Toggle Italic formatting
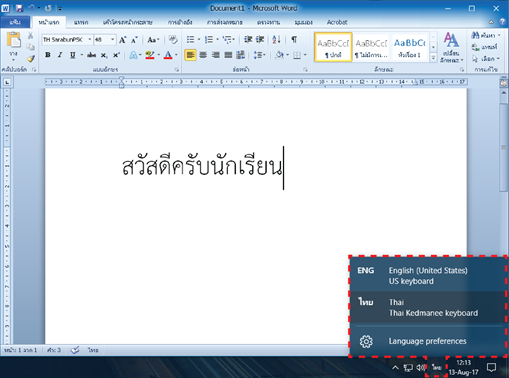This screenshot has height=378, width=509. tap(60, 55)
